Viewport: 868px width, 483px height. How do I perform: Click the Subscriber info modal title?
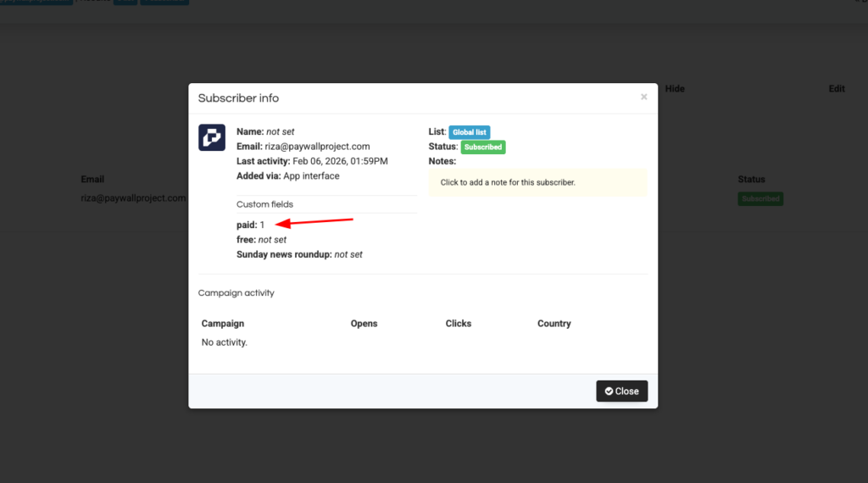click(238, 98)
